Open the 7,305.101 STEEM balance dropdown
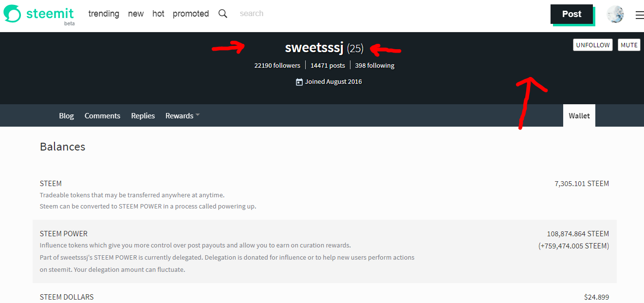This screenshot has width=644, height=303. (x=582, y=184)
